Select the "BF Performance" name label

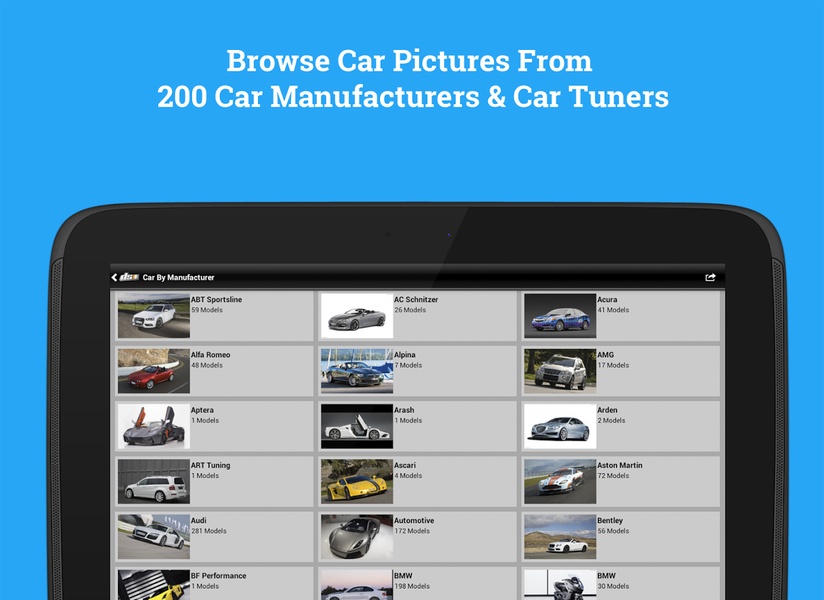(219, 575)
